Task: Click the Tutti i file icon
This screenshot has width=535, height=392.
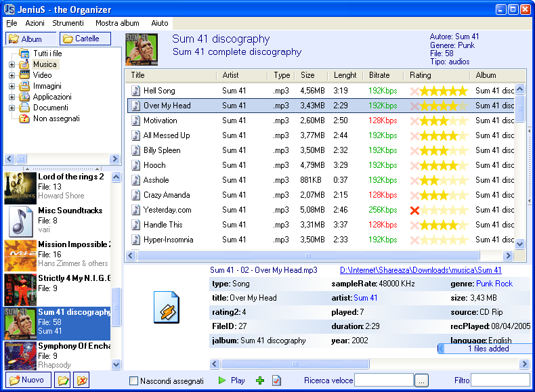Action: (24, 53)
